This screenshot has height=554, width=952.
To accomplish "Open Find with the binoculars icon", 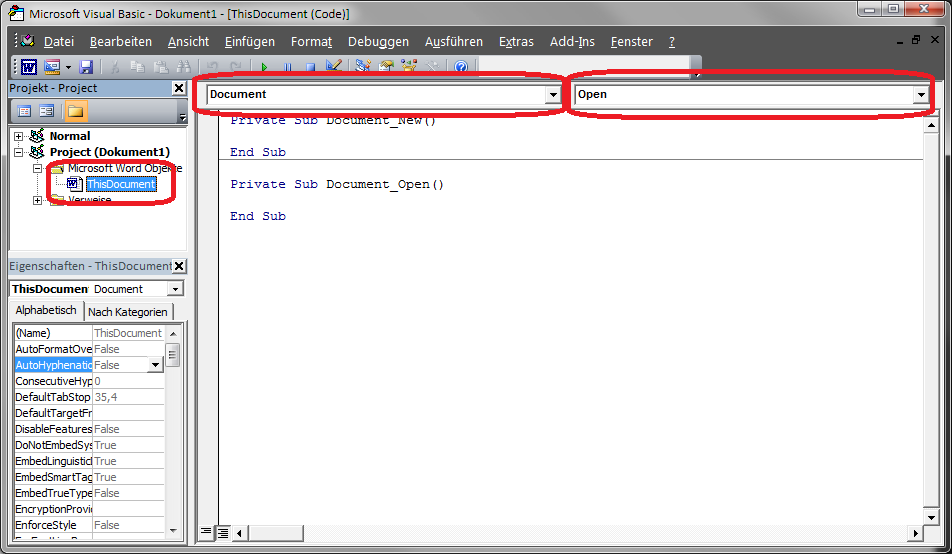I will pos(183,66).
